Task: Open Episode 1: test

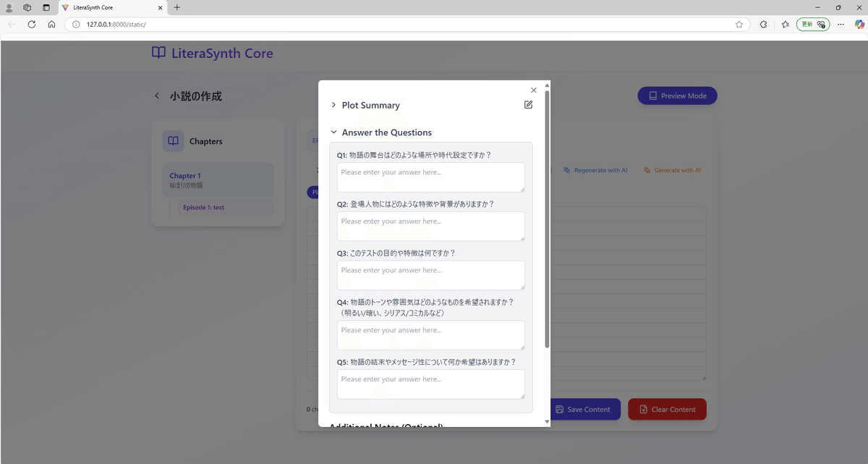Action: click(225, 206)
